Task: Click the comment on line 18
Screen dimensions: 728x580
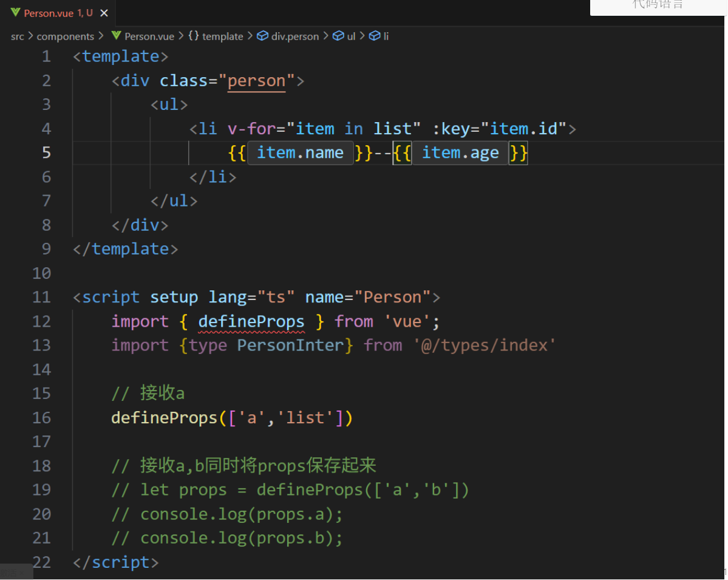Action: point(243,466)
